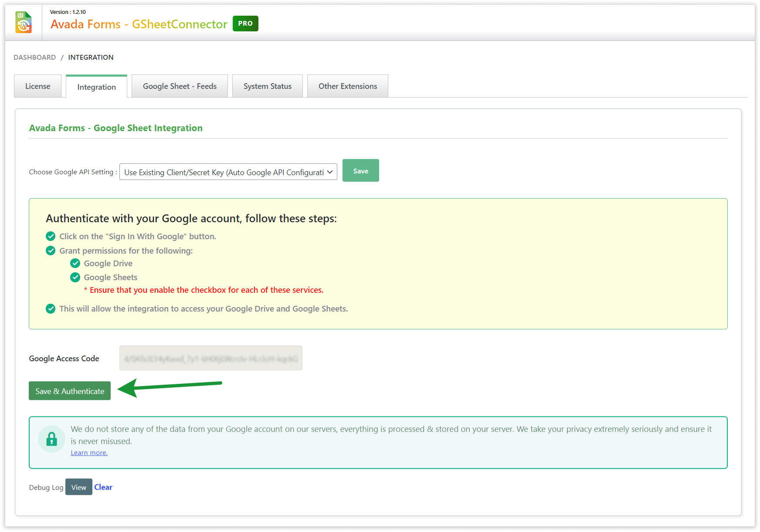Switch to the License tab
The height and width of the screenshot is (532, 760).
[37, 86]
